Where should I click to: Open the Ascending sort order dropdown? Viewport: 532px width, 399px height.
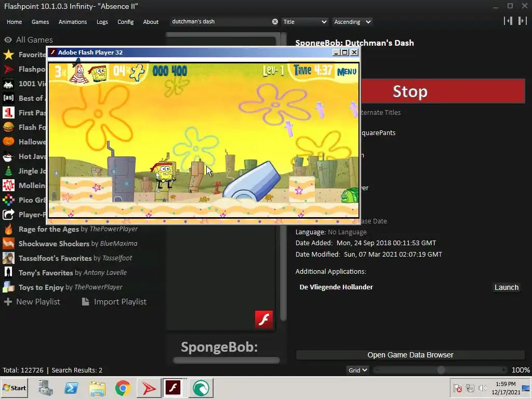(352, 22)
